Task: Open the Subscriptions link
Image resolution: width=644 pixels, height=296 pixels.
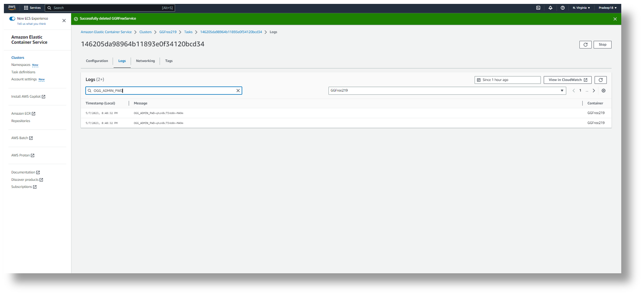Action: pos(24,187)
